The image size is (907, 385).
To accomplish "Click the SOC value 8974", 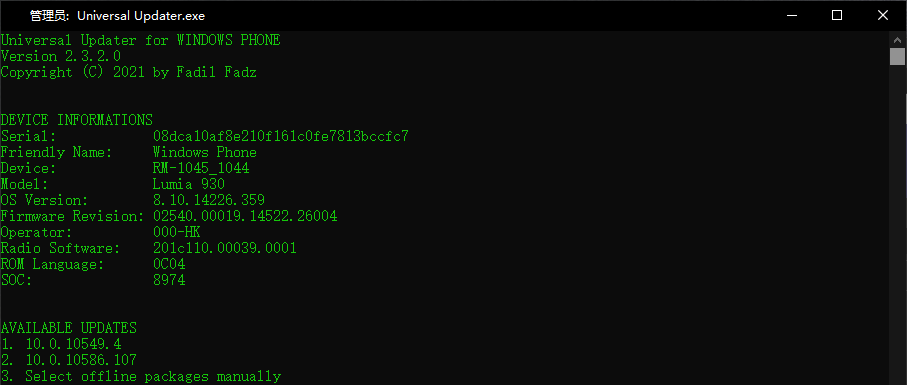I will pos(169,280).
